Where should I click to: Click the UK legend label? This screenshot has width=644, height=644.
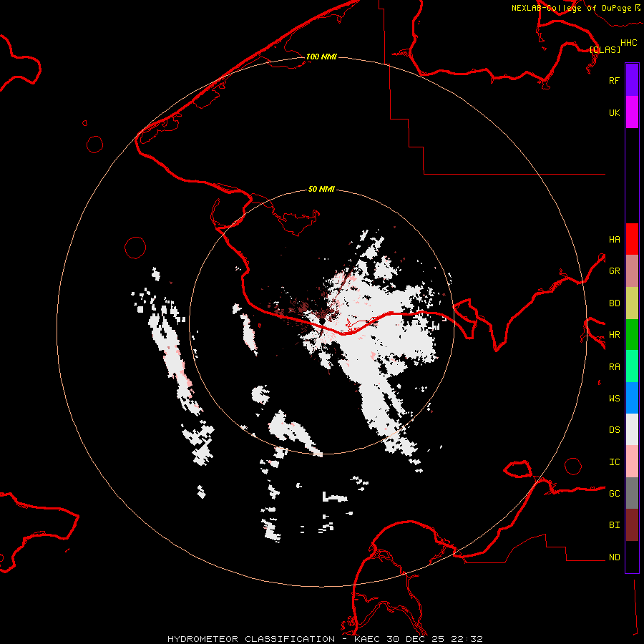tap(614, 112)
